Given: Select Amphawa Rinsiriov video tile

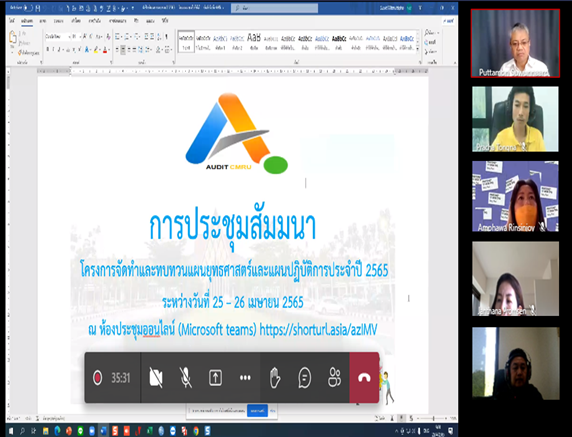Looking at the screenshot, I should tap(515, 196).
